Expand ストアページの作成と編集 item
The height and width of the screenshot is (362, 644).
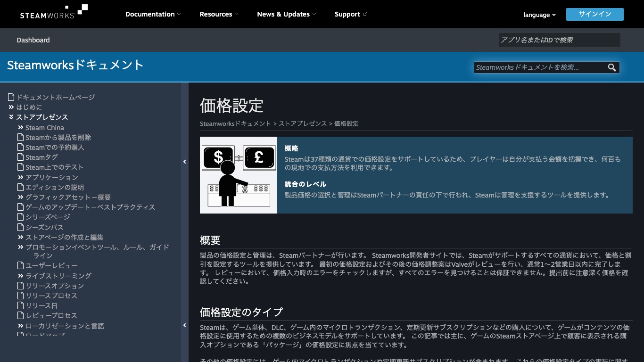(21, 237)
